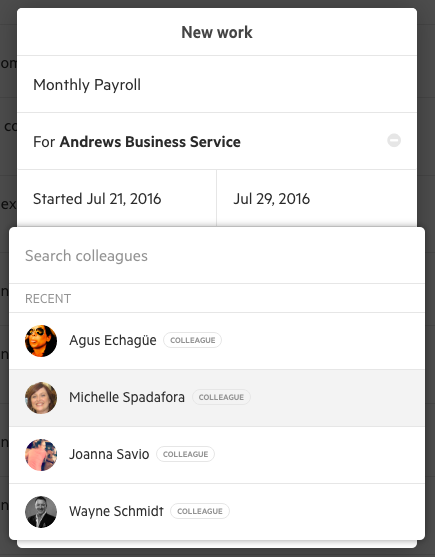The height and width of the screenshot is (557, 435).
Task: Choose Agus Echagüe from recent colleagues
Action: click(x=217, y=341)
